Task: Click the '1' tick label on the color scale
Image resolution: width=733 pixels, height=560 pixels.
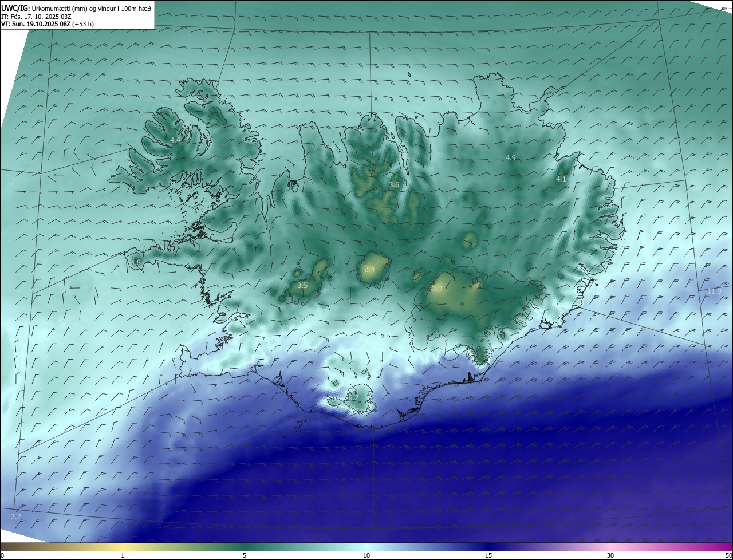Action: [123, 555]
